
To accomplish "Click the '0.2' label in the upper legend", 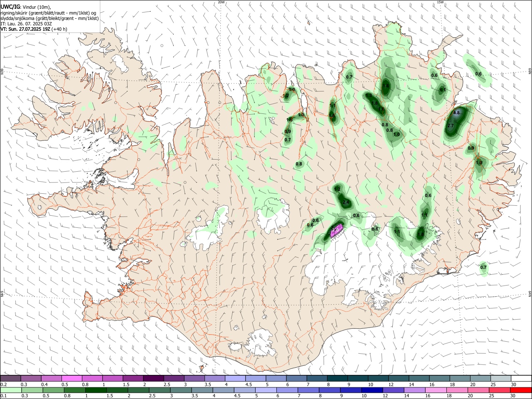I will (x=4, y=384).
